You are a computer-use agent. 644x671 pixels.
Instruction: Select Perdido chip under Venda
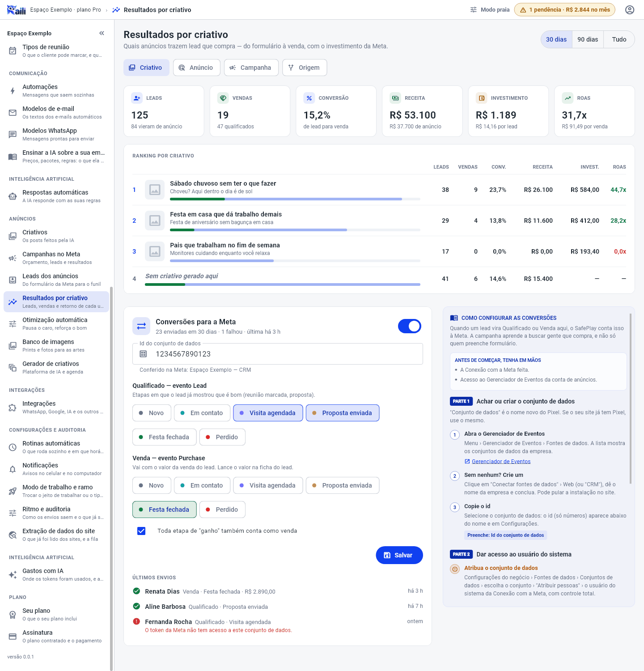point(222,510)
